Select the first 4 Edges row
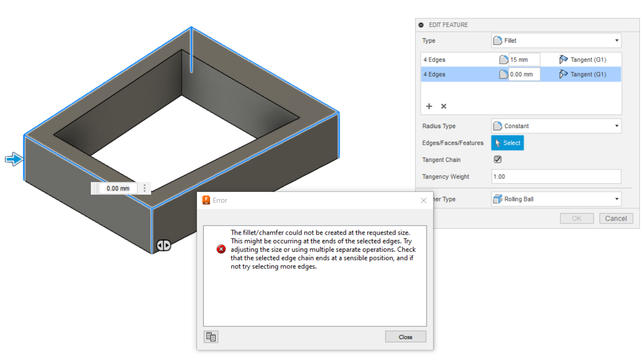Image resolution: width=644 pixels, height=356 pixels. (459, 60)
